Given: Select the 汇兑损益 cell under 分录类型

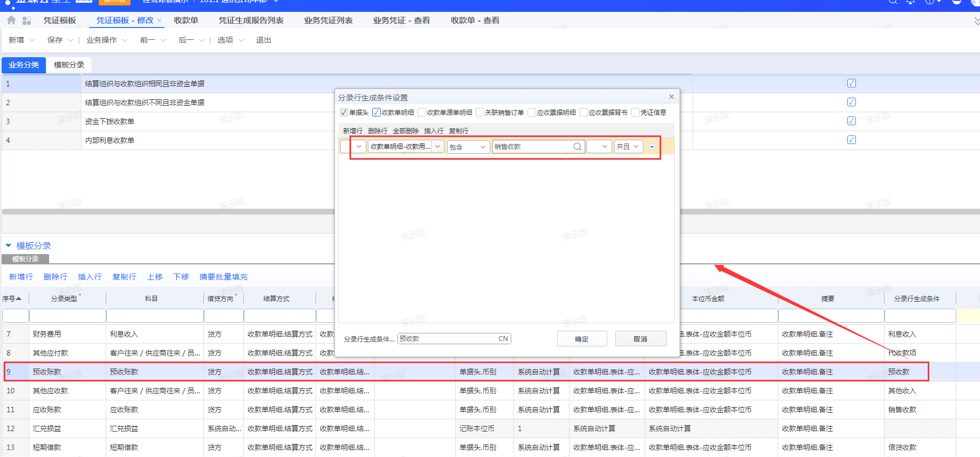Looking at the screenshot, I should pos(67,428).
